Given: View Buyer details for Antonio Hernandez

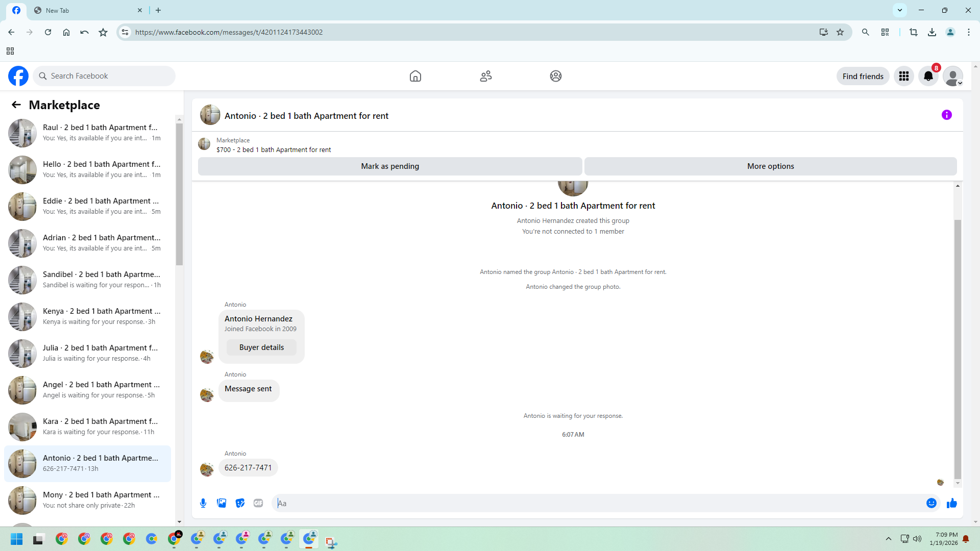Looking at the screenshot, I should tap(261, 347).
